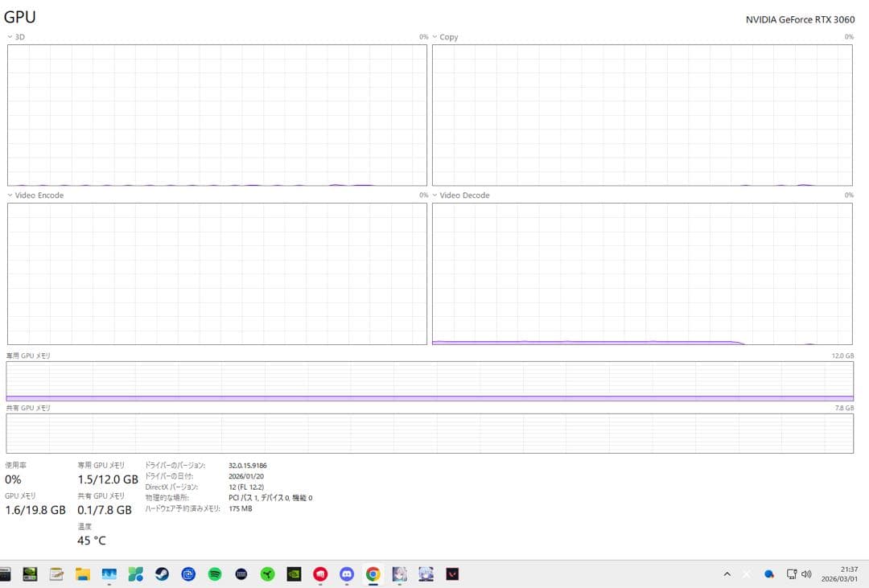Open the green NVIDIA GPU chip taskbar icon
The image size is (869, 588).
tap(30, 574)
